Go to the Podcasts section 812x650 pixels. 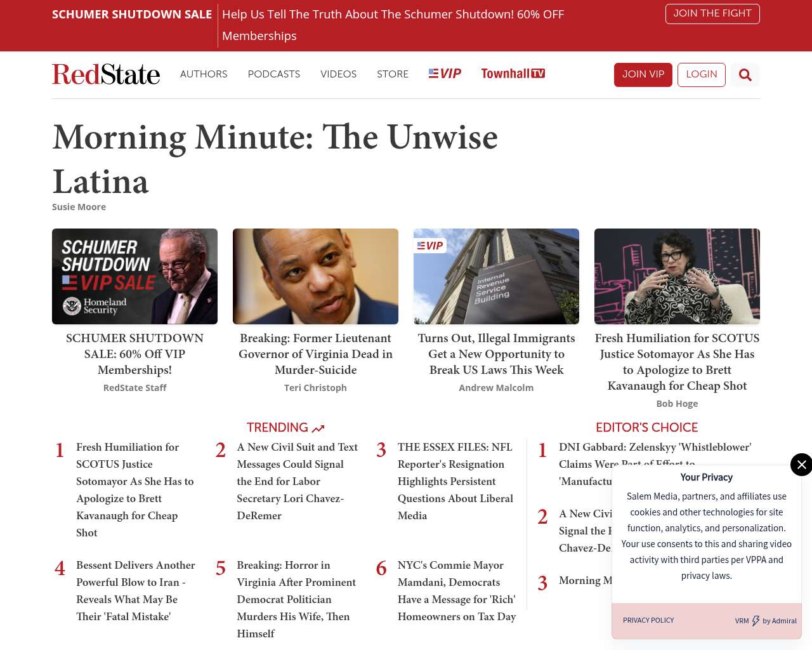point(273,74)
